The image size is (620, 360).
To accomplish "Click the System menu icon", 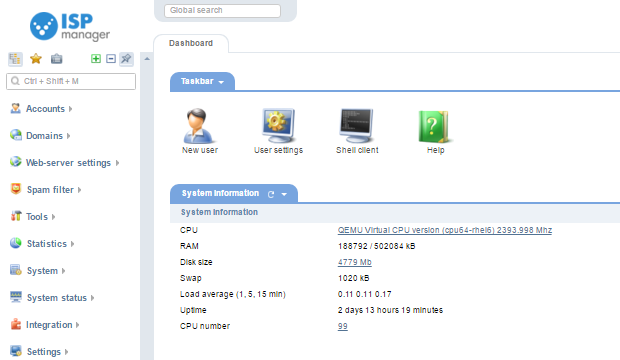I will tap(16, 270).
